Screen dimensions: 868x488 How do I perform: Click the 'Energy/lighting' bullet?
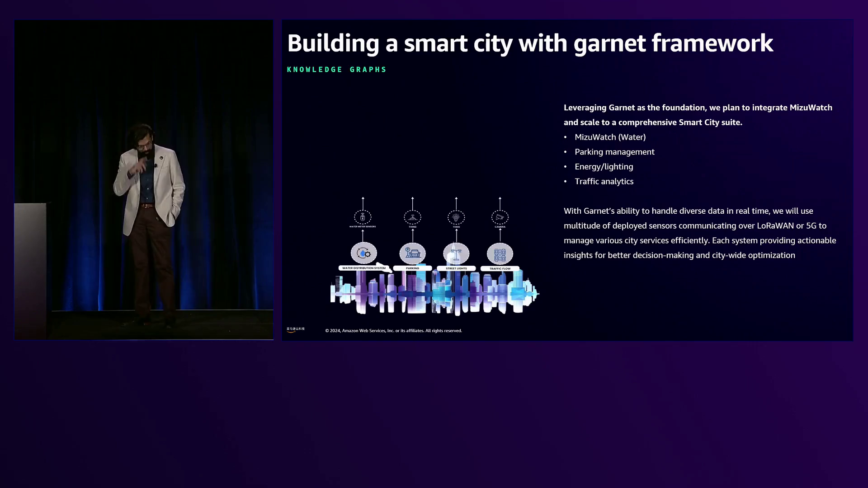coord(604,167)
